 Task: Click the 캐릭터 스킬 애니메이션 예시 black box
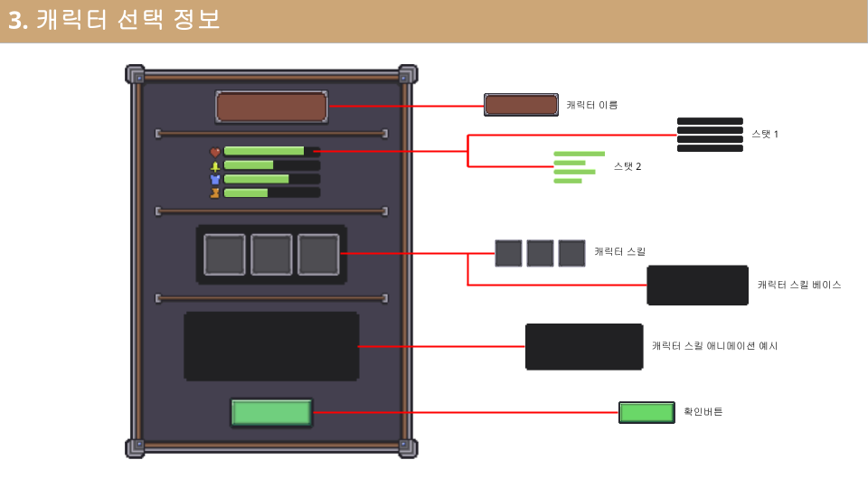pos(584,346)
